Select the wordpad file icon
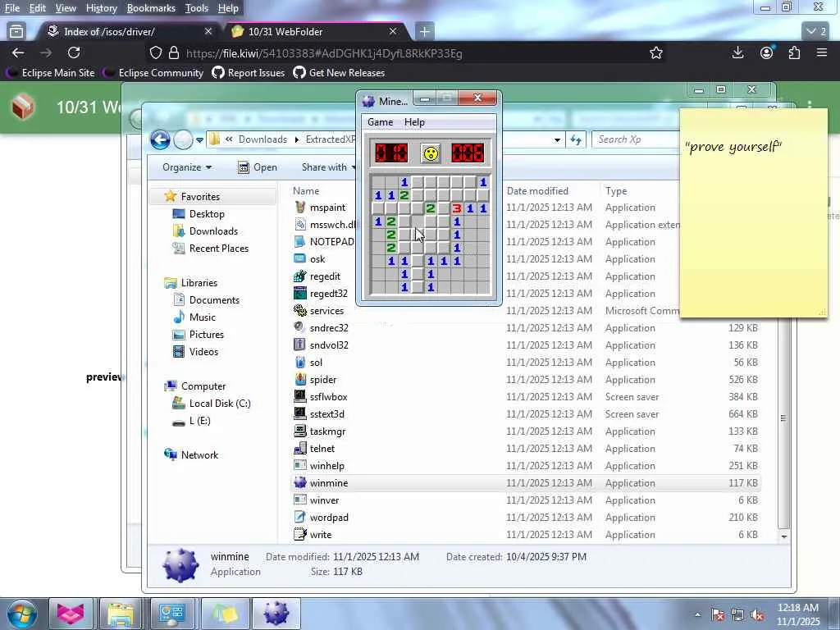This screenshot has height=630, width=840. pos(300,518)
